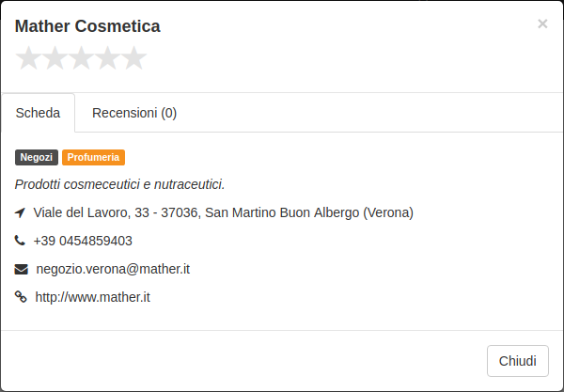The height and width of the screenshot is (392, 564).
Task: Click the Chiudi button
Action: [518, 361]
